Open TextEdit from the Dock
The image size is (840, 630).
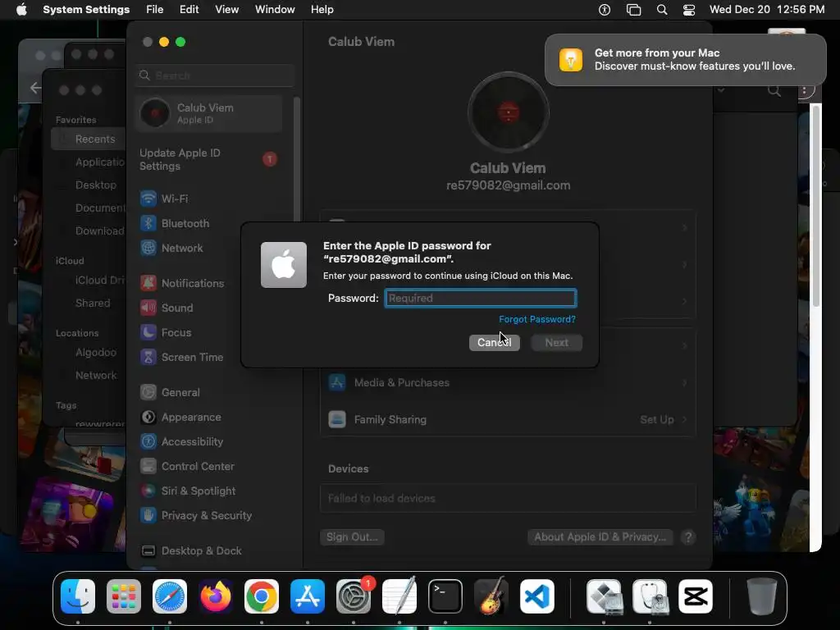(x=399, y=596)
